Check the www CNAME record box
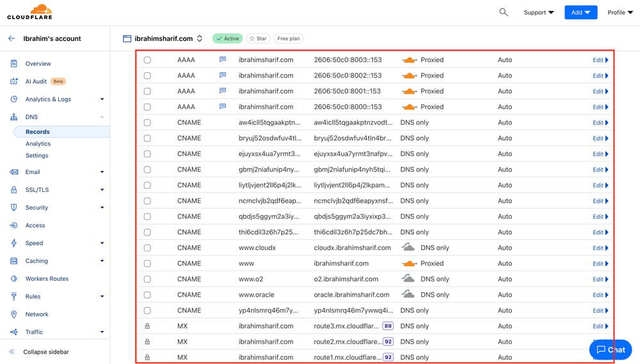 (x=147, y=264)
